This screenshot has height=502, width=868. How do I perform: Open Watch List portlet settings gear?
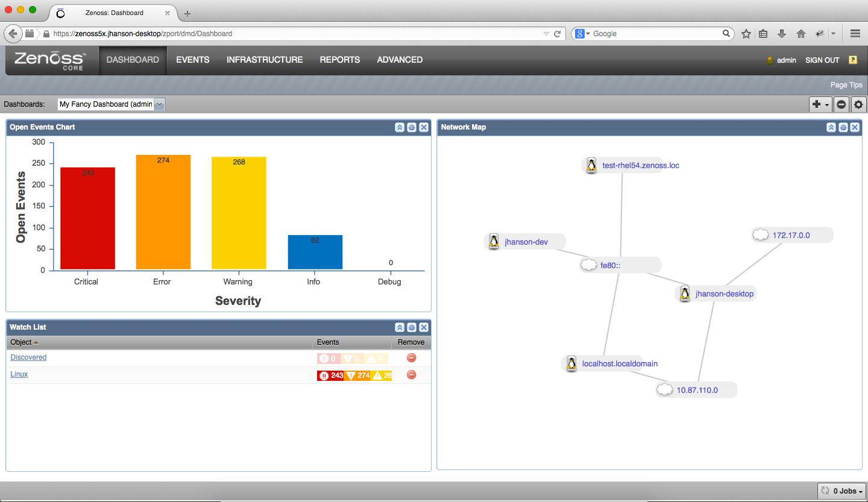pyautogui.click(x=412, y=327)
